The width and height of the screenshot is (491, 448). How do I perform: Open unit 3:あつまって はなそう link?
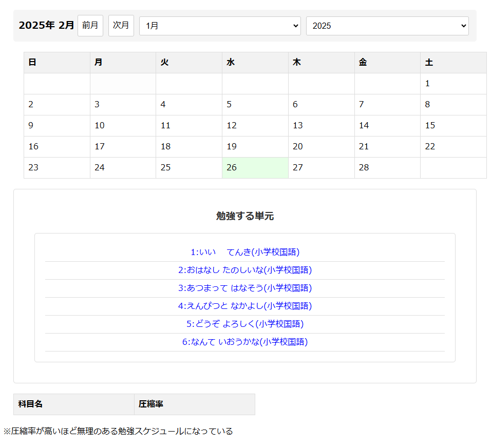[245, 288]
